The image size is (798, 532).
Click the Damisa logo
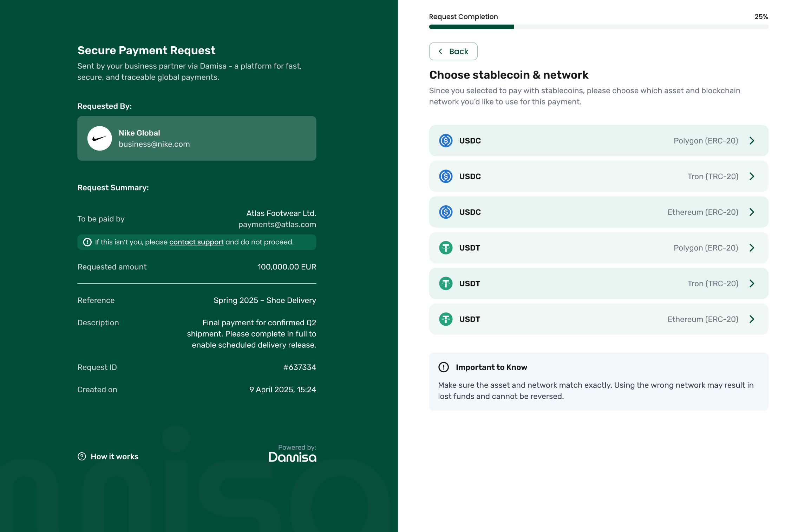pos(292,457)
